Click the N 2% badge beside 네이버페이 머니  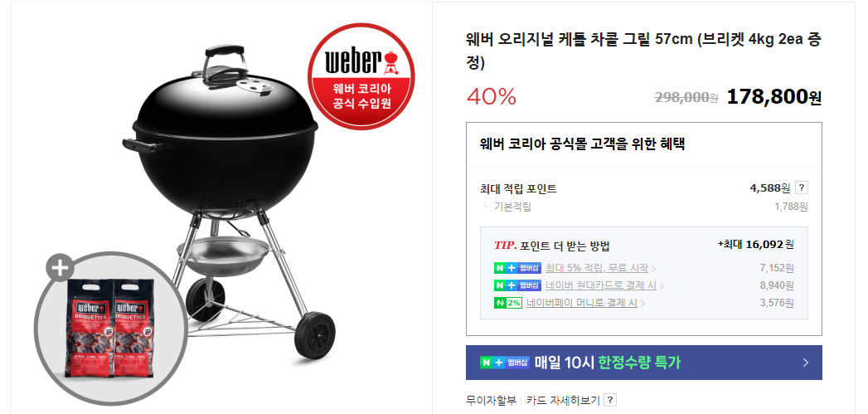pyautogui.click(x=507, y=303)
